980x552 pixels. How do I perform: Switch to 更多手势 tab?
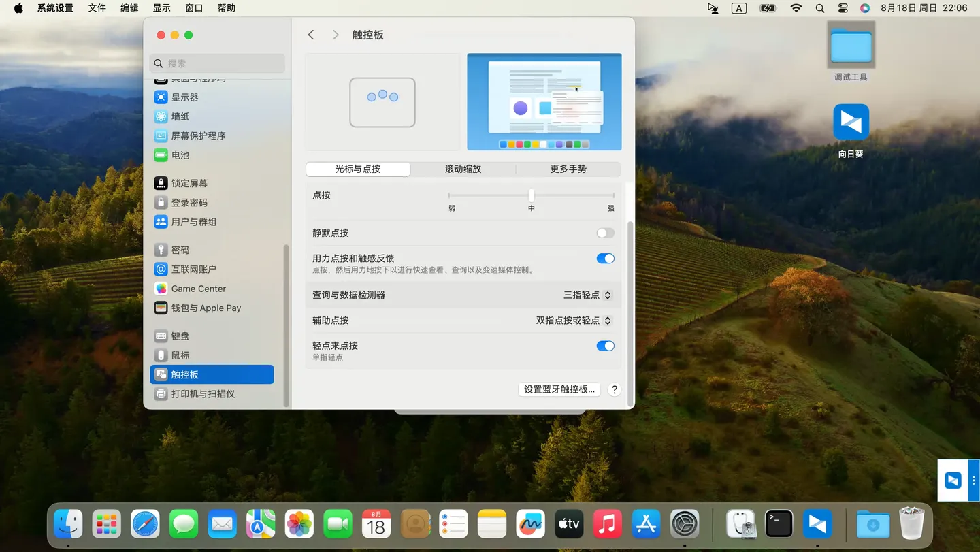(568, 169)
